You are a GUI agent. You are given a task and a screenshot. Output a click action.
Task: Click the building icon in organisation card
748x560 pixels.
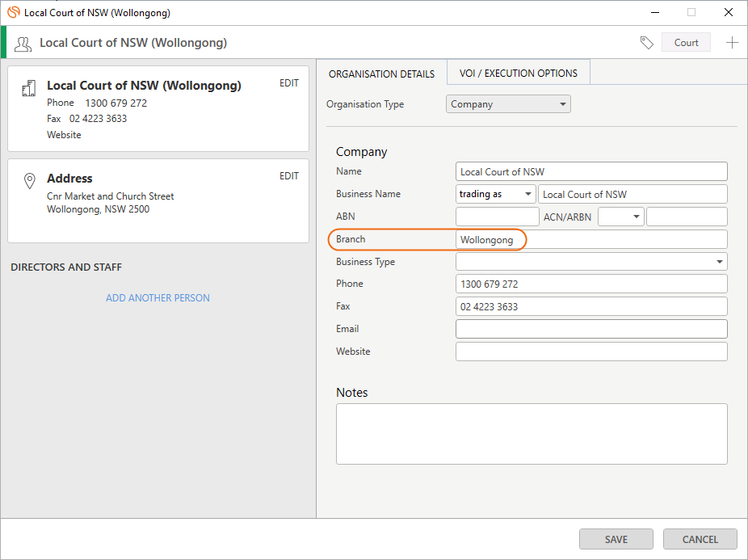(x=29, y=88)
